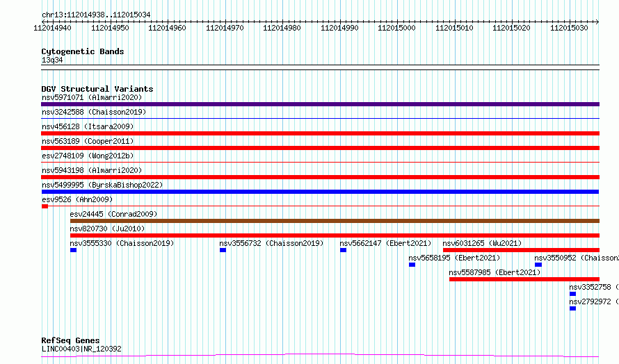Click the nsv3555330 (Chaisson2019) label
Viewport: 619px width, 364px height.
click(122, 243)
